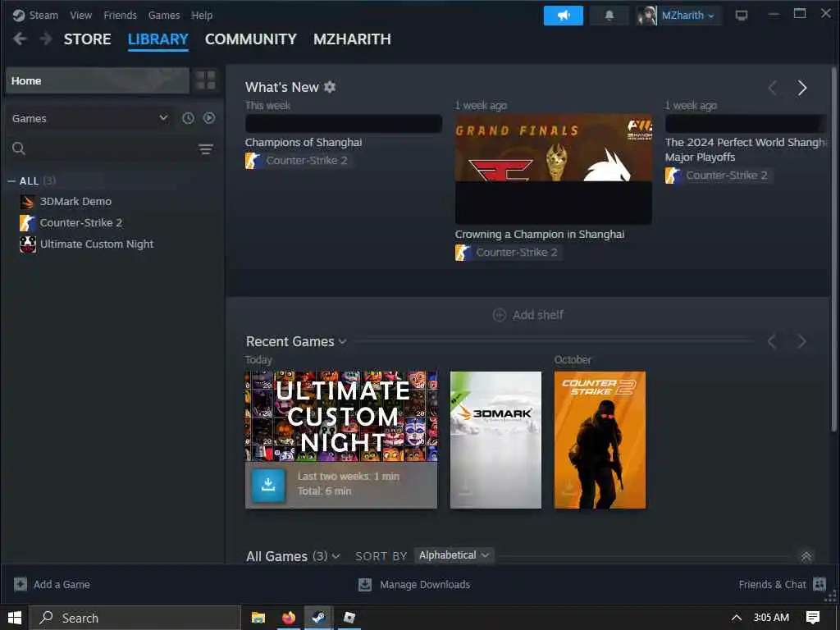
Task: Open Firefox from the taskbar
Action: 289,618
